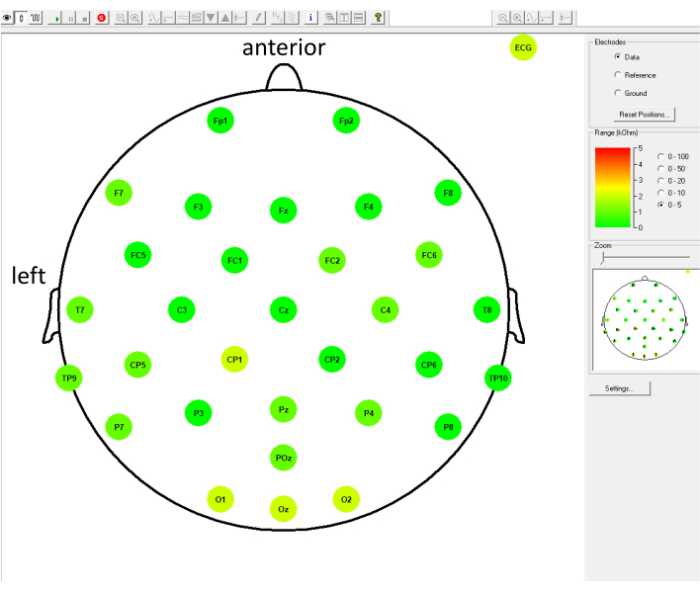Select the TP9 electrode
This screenshot has width=700, height=592.
pos(69,378)
